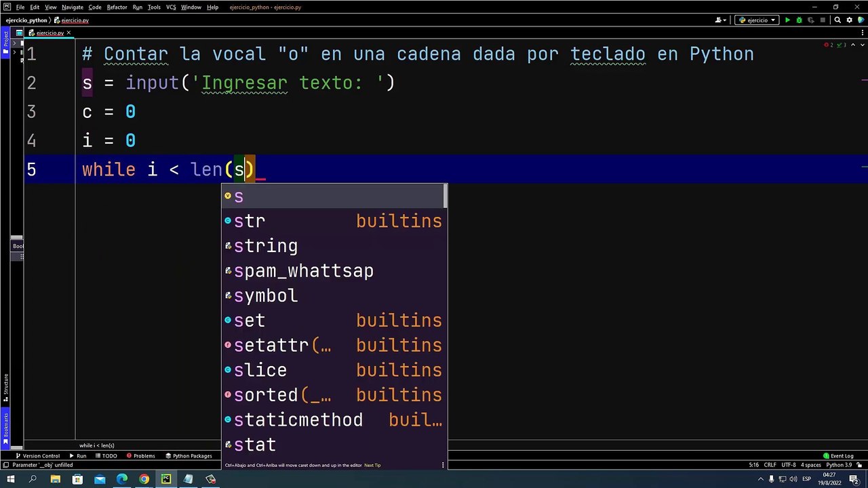Open the Run tool window at bottom
Screen dimensions: 868x488
click(x=78, y=456)
